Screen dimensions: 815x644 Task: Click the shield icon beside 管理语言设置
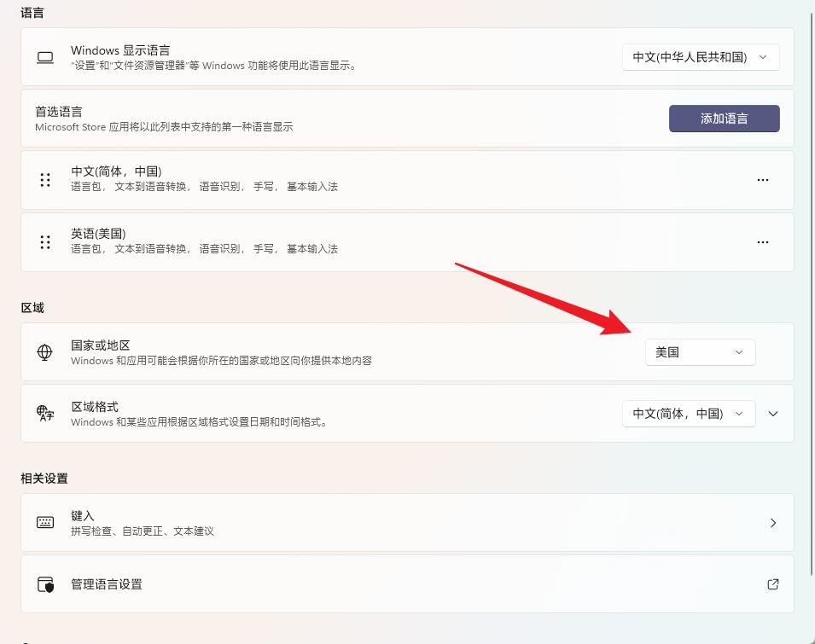45,584
